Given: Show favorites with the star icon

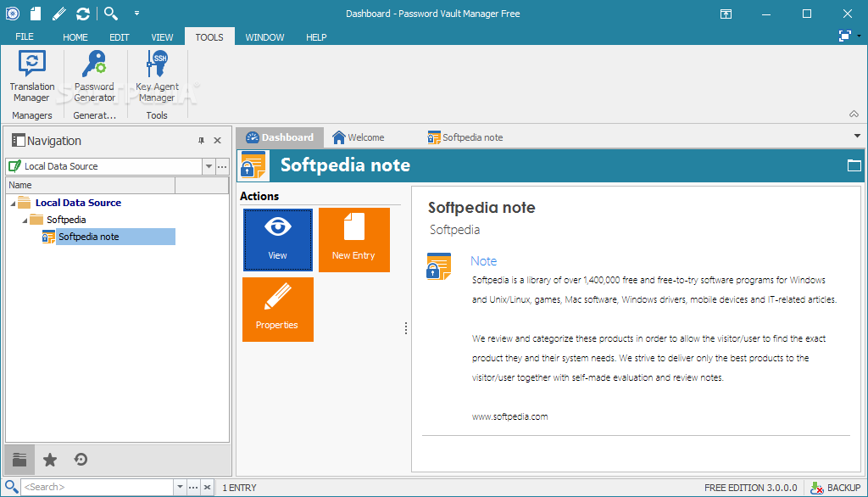Looking at the screenshot, I should pyautogui.click(x=50, y=460).
